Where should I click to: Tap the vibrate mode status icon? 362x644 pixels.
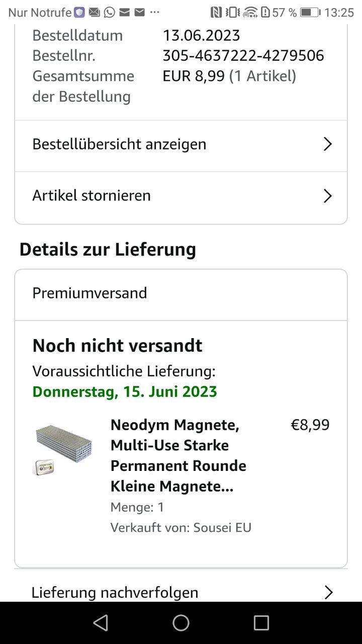tap(233, 13)
